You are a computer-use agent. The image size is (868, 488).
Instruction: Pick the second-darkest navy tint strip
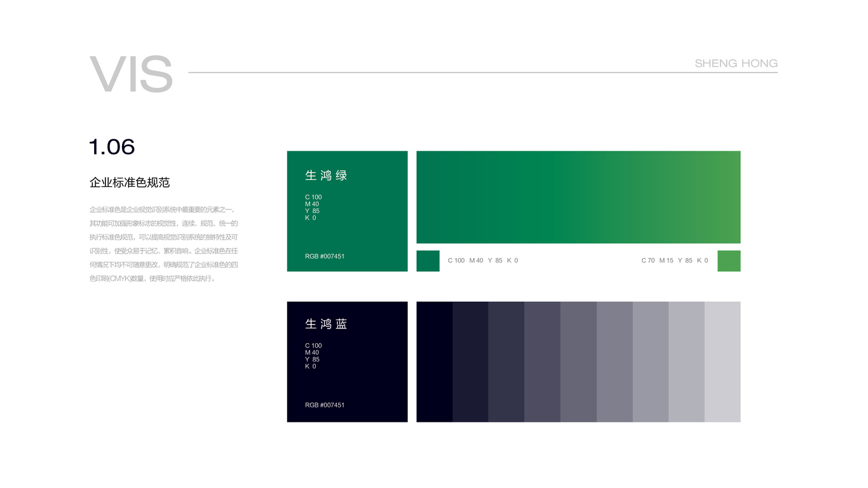point(470,362)
